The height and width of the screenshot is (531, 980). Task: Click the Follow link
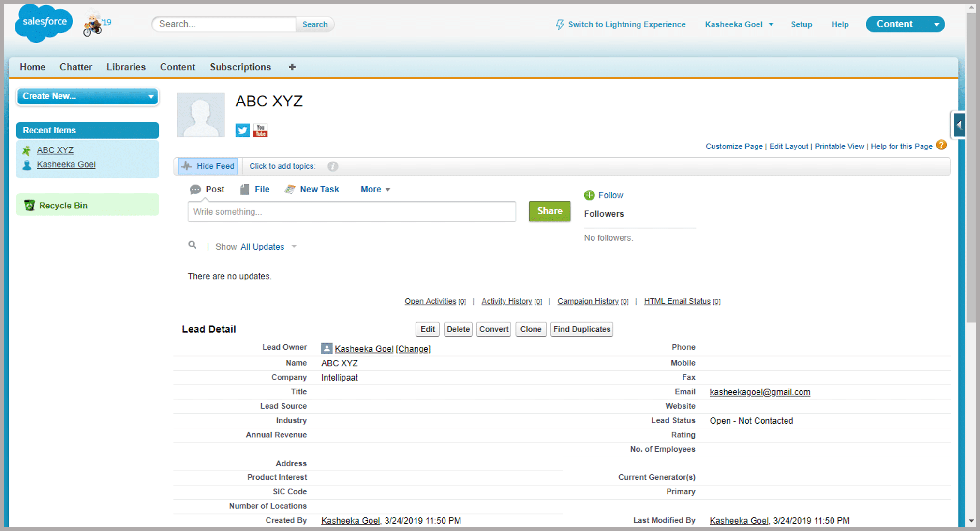tap(610, 195)
